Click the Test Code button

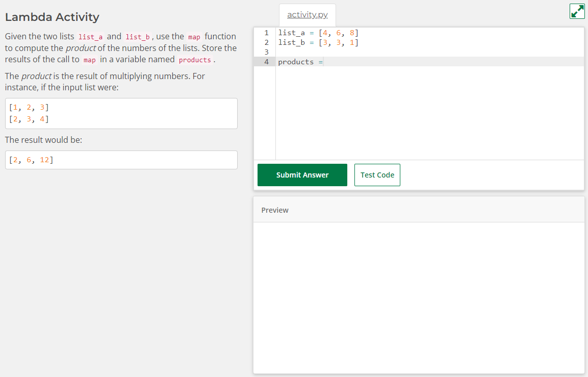point(377,174)
